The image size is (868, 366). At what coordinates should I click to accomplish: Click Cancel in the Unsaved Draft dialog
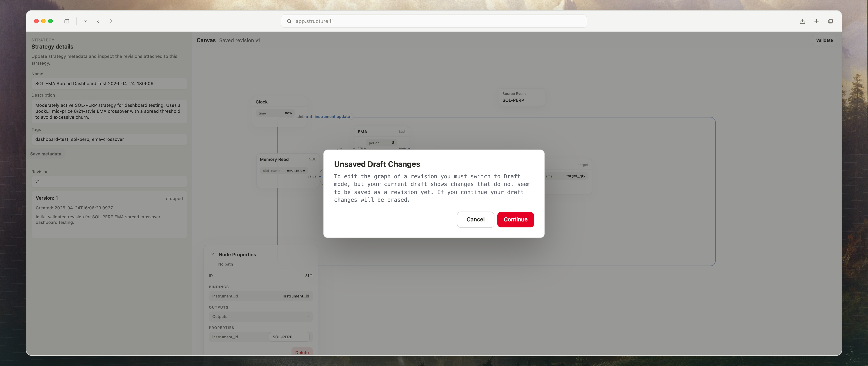point(475,219)
